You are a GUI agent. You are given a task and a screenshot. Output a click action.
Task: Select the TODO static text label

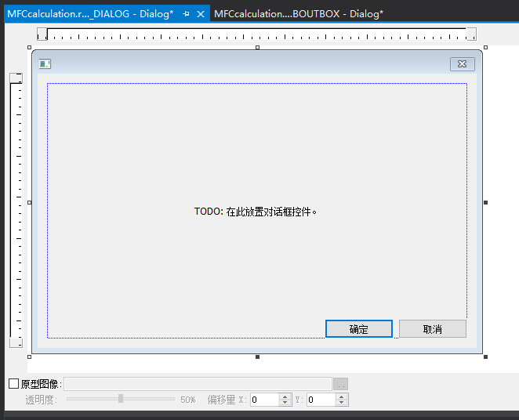click(256, 212)
